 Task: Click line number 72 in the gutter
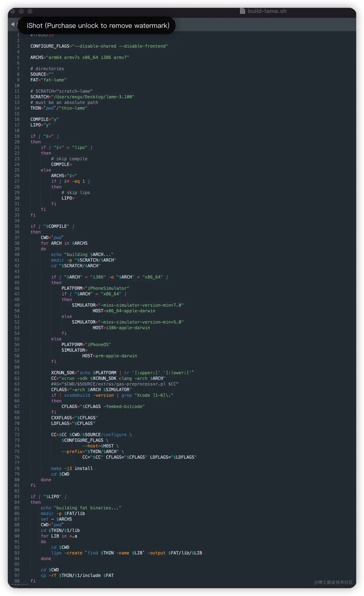17,435
